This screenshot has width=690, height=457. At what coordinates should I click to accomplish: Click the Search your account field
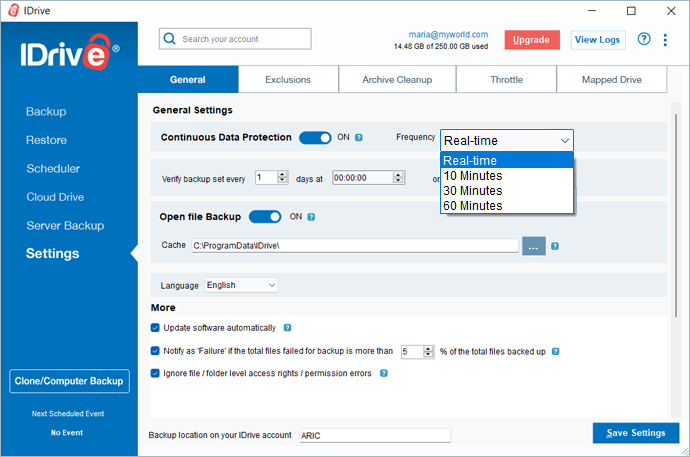click(235, 39)
